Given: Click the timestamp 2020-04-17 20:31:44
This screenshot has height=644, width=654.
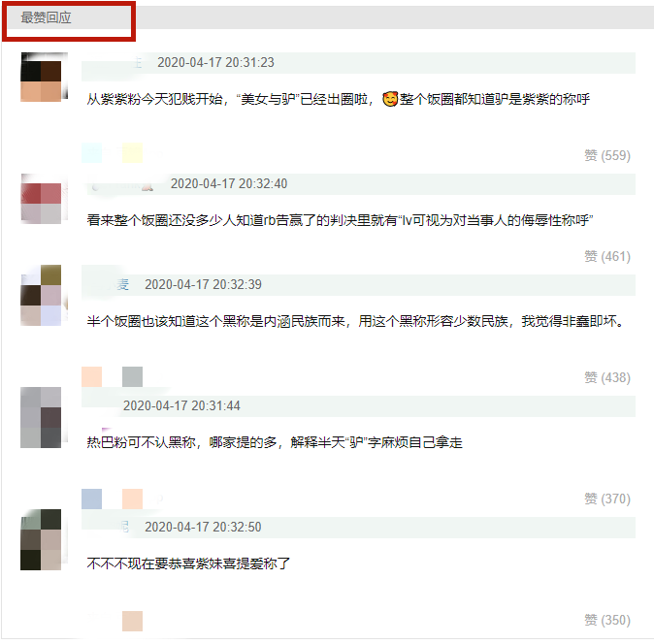Looking at the screenshot, I should pos(181,406).
